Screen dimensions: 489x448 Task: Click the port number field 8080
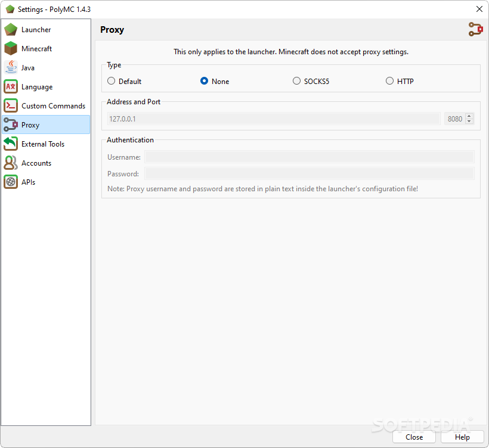[x=454, y=119]
